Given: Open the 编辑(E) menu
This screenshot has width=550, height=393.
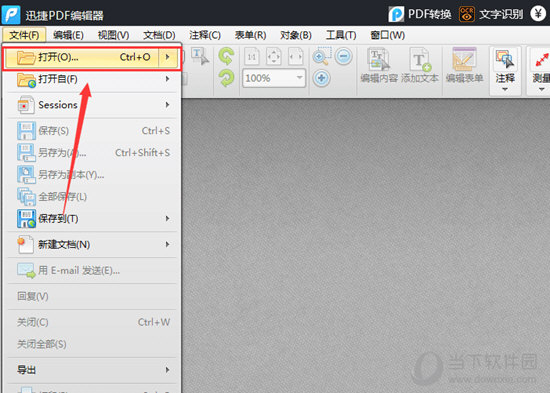Looking at the screenshot, I should point(68,35).
